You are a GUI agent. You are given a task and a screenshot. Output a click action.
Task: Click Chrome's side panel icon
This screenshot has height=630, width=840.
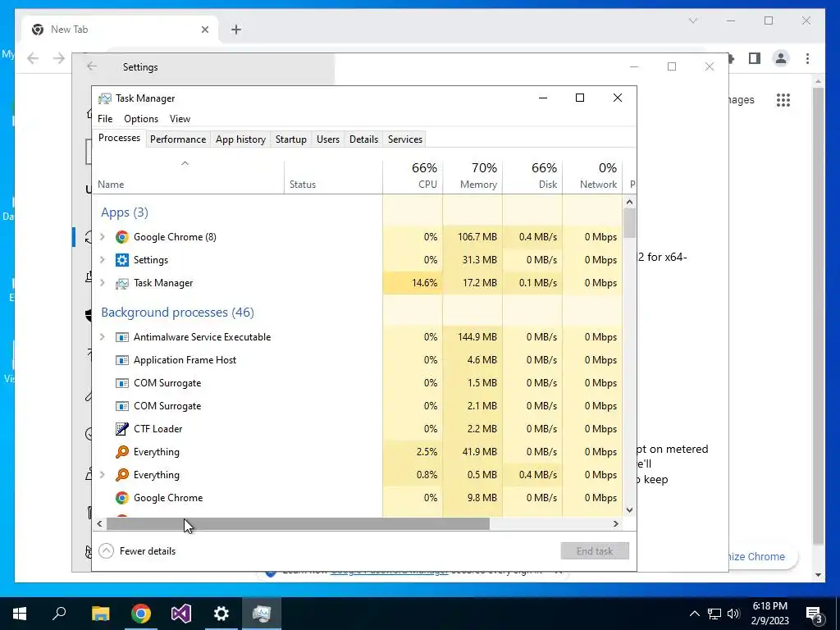click(x=755, y=58)
